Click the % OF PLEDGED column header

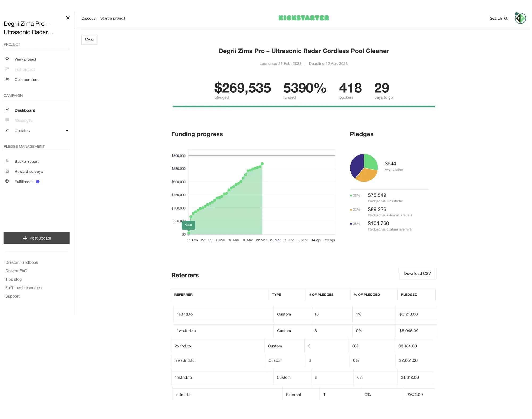coord(367,295)
